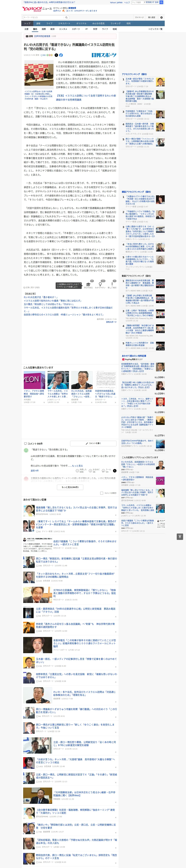This screenshot has width=186, height=868.
Task: Open related link 玉川徹氏「政治家としてほぼ詰んでる」
Action: pyautogui.click(x=49, y=304)
